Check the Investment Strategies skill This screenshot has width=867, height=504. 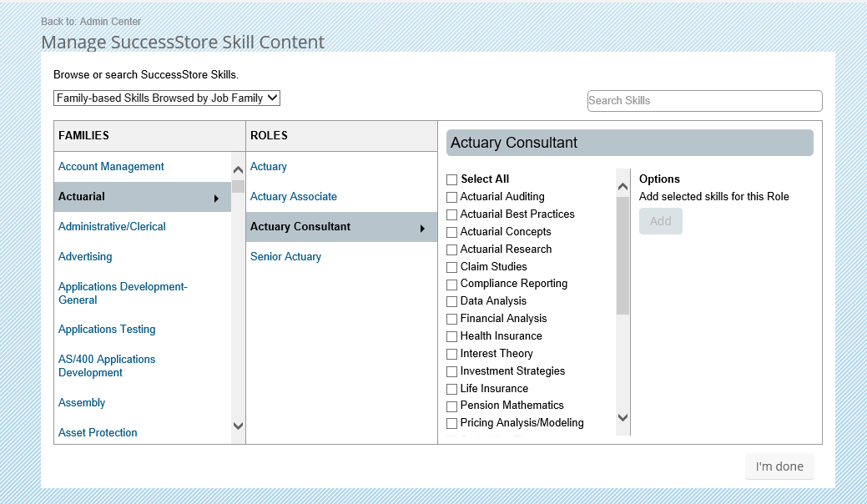pyautogui.click(x=451, y=371)
